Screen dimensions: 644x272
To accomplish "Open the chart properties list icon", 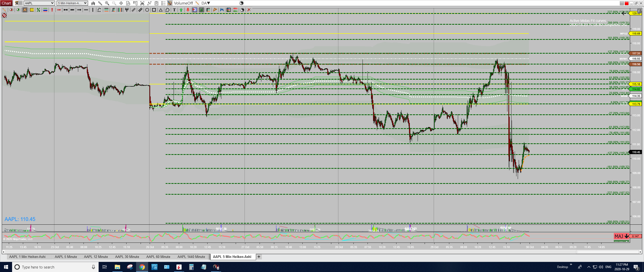I will 163,3.
